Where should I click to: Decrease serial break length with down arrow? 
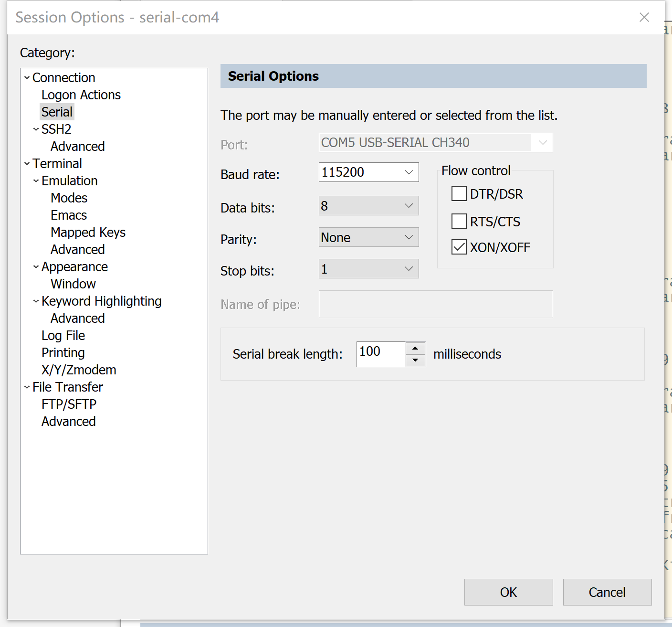(415, 360)
